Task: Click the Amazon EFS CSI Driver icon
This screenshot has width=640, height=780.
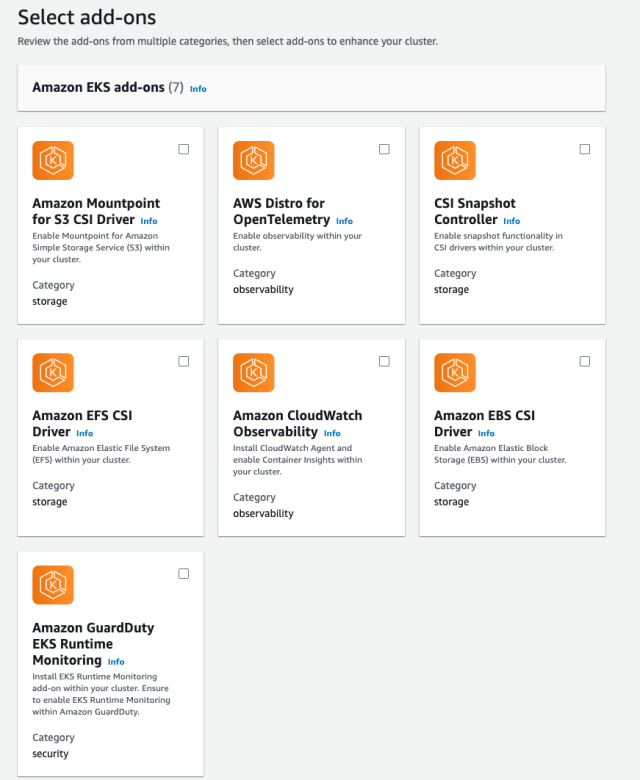Action: [x=53, y=373]
